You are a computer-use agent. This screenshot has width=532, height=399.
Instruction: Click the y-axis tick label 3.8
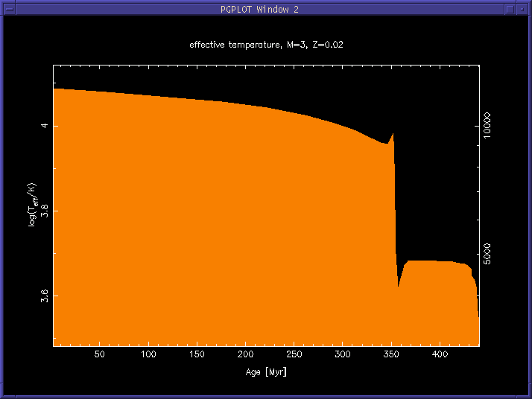point(45,211)
